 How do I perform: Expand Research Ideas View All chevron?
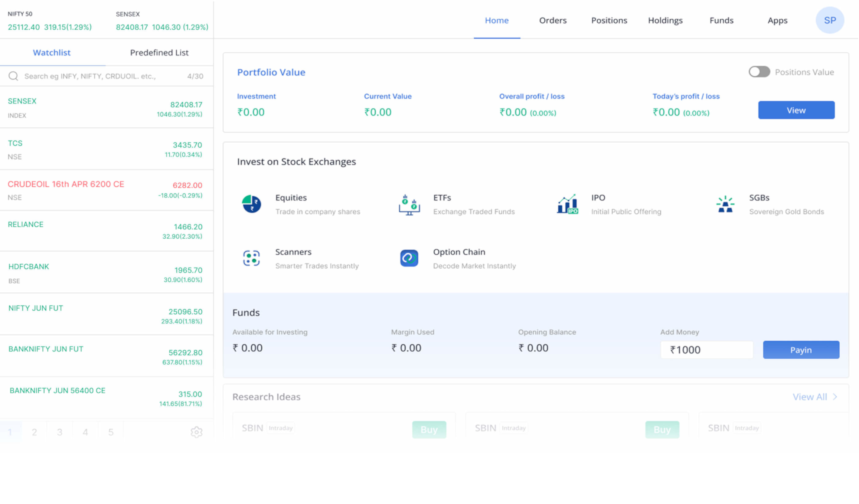tap(835, 397)
